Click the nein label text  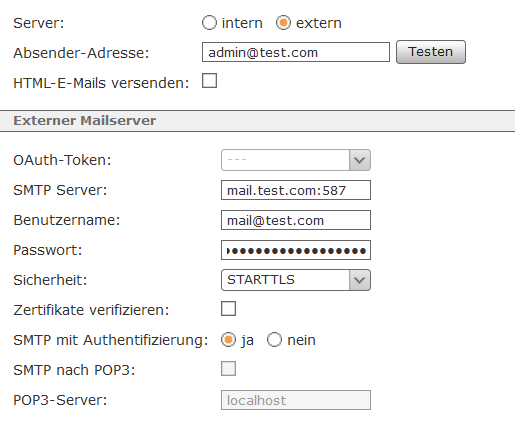(301, 340)
